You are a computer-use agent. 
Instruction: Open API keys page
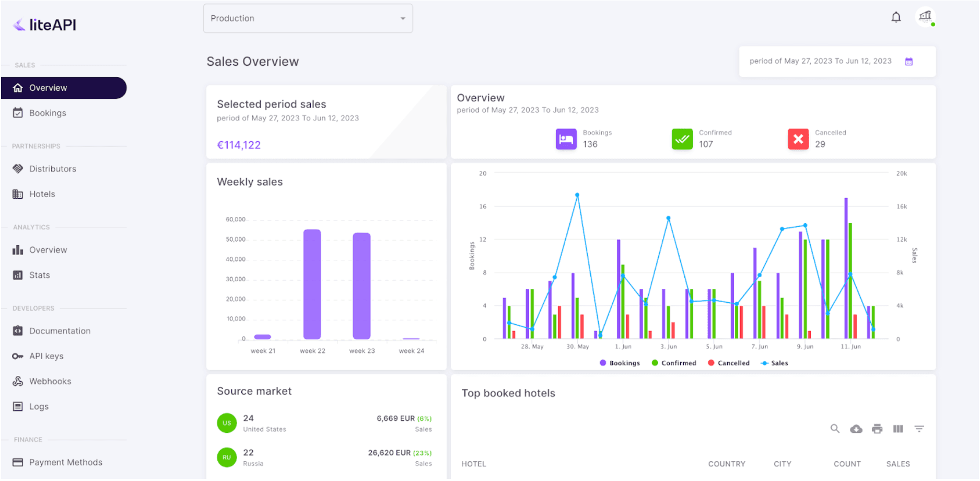[46, 356]
